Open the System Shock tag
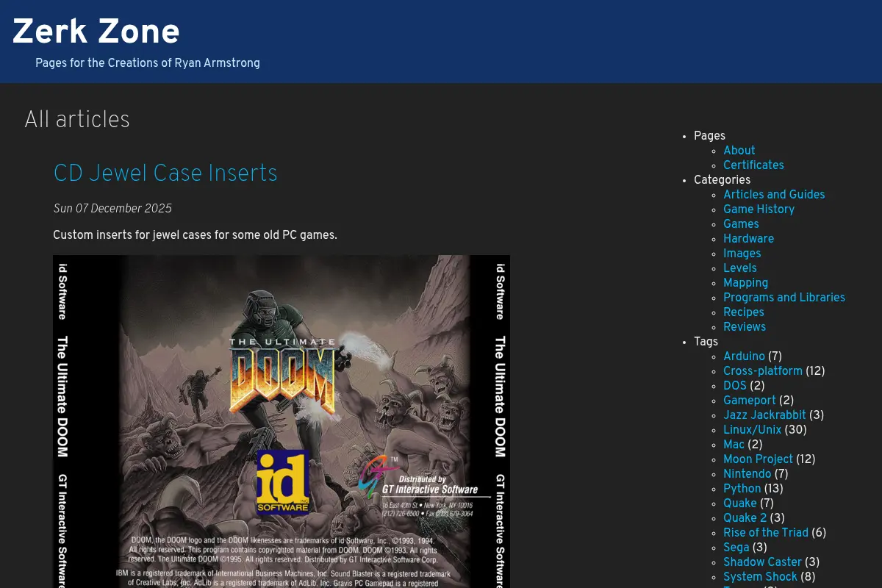 tap(760, 577)
